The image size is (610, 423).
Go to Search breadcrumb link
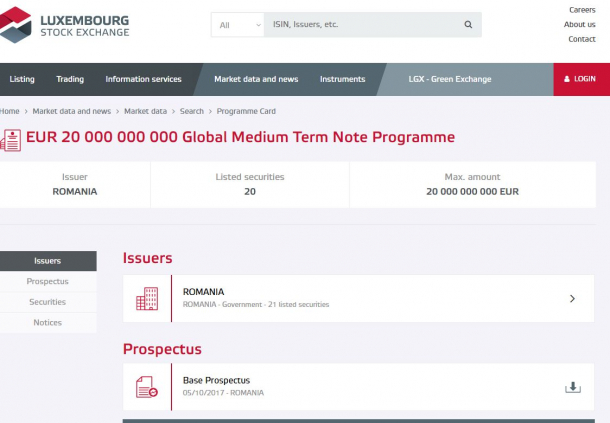191,111
